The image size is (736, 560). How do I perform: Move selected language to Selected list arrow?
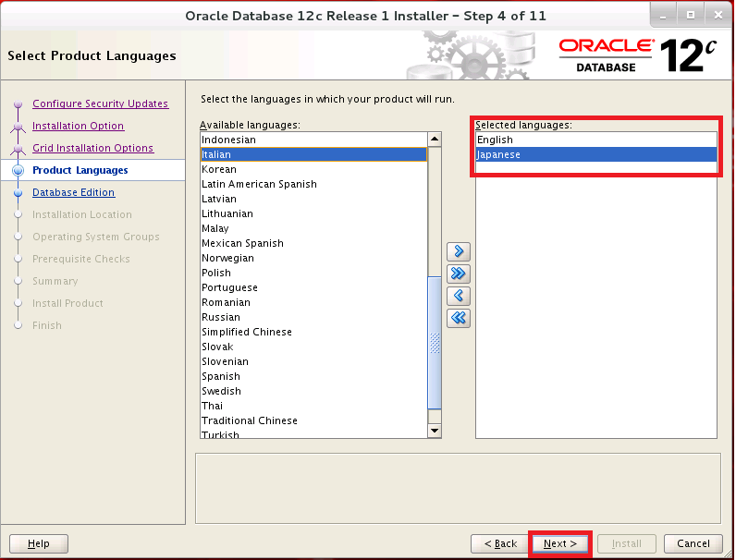coord(458,251)
